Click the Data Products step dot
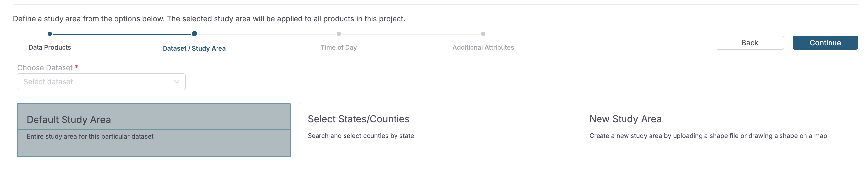The width and height of the screenshot is (868, 169). point(50,34)
